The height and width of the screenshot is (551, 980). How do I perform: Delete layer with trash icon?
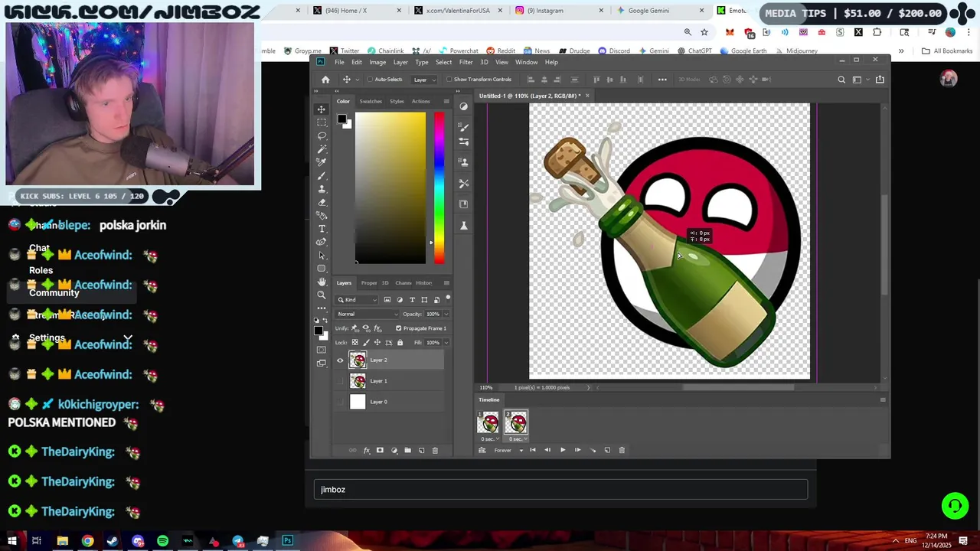(x=435, y=450)
